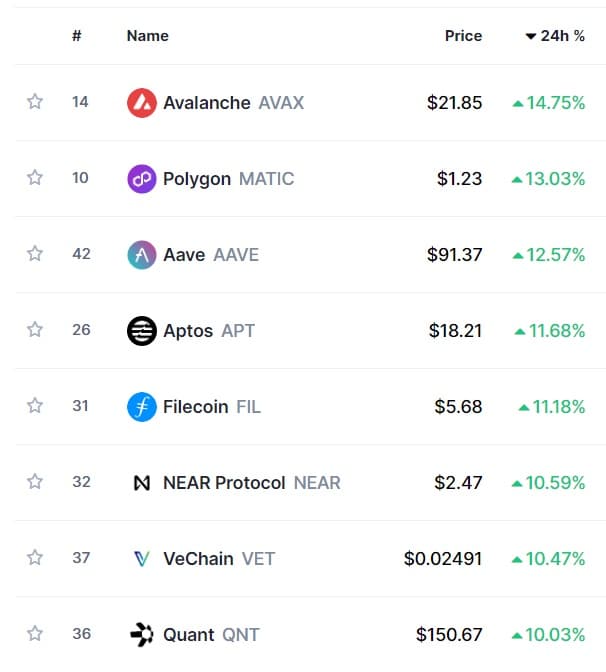Open the NEAR Protocol coin page
The image size is (606, 672).
pyautogui.click(x=252, y=483)
